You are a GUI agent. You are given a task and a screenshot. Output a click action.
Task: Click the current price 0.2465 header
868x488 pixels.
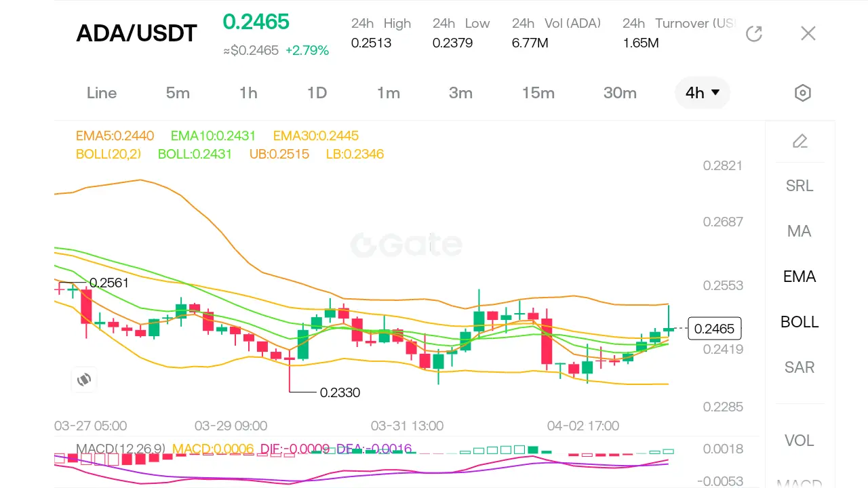(256, 22)
